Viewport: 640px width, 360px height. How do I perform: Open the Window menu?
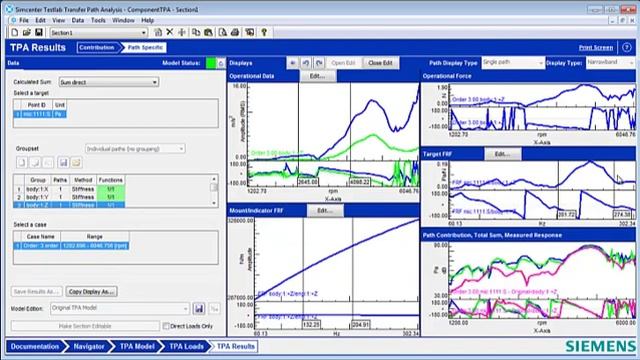pos(123,20)
